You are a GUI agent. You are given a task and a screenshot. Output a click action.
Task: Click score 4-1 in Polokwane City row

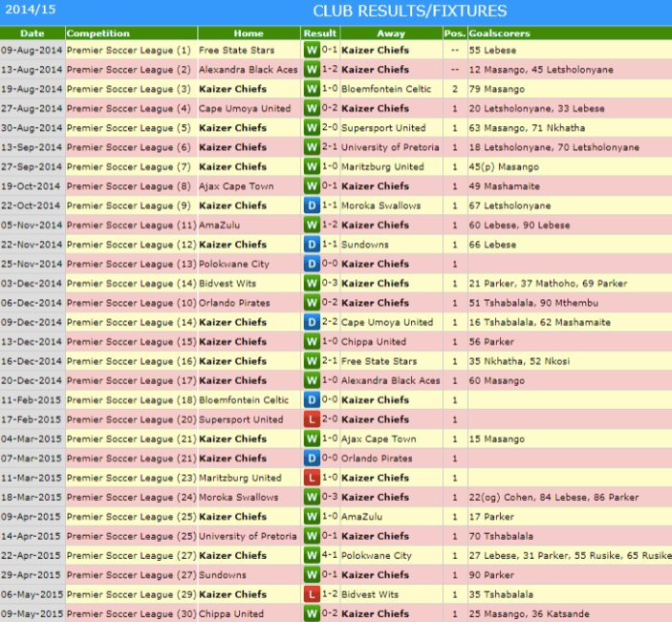tap(330, 556)
